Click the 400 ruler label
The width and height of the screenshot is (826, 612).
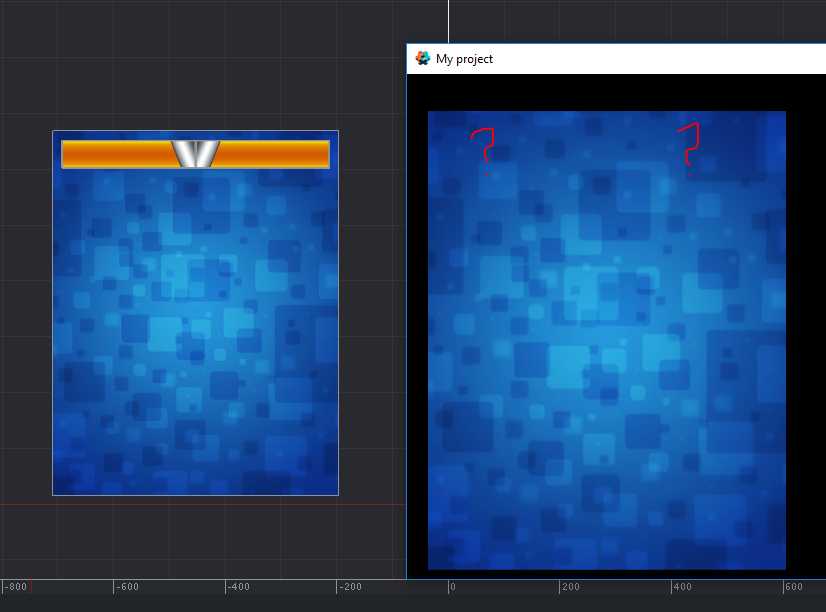682,587
